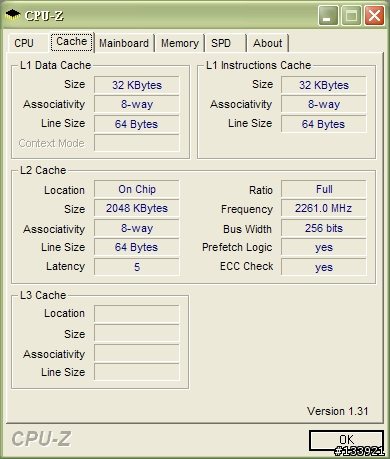
Task: Click L1 Instructions Cache Line Size value
Action: tap(324, 124)
